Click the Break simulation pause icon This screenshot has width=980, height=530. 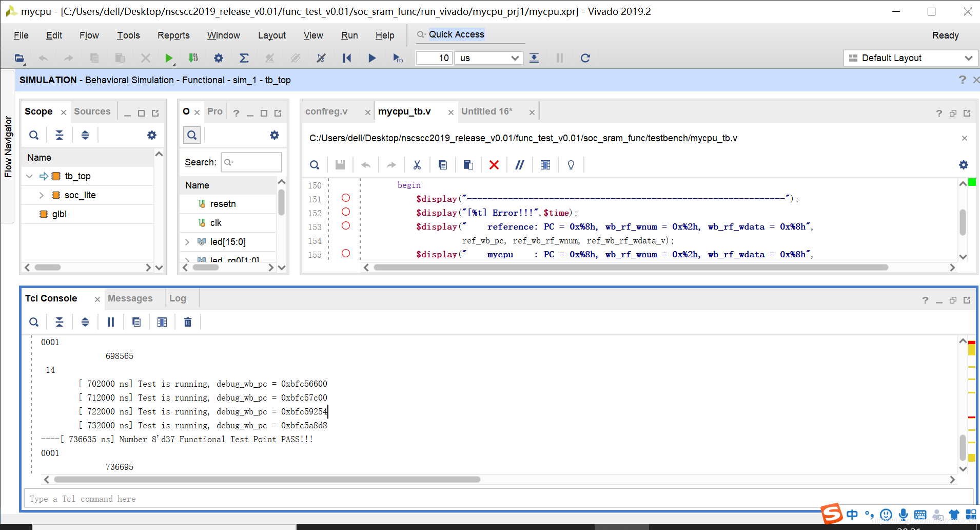(560, 58)
